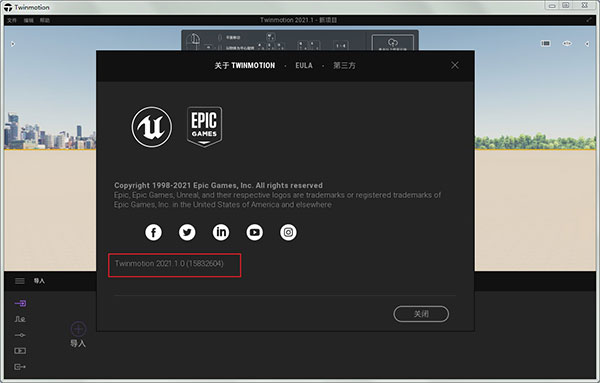Image resolution: width=600 pixels, height=383 pixels.
Task: Click the cloud icon in the top help panel
Action: click(393, 42)
